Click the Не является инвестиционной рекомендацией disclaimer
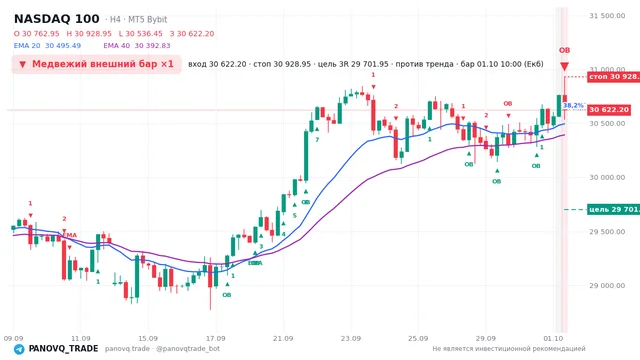 point(509,349)
